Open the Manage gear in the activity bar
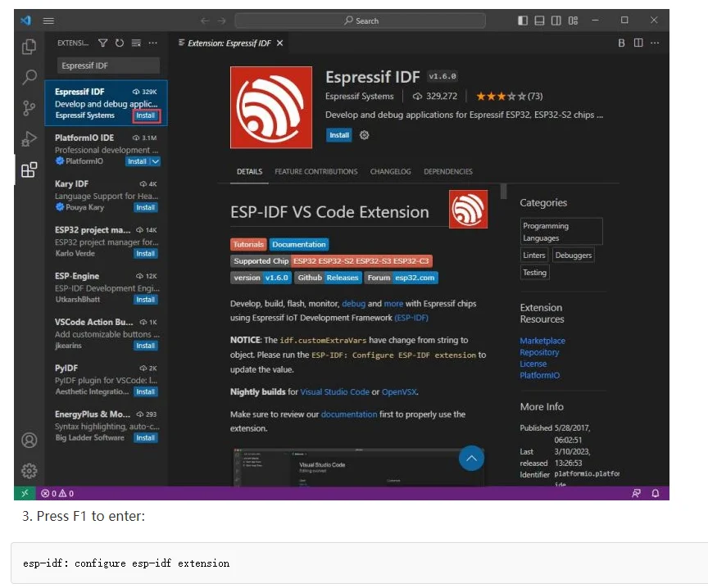708x588 pixels. point(29,471)
